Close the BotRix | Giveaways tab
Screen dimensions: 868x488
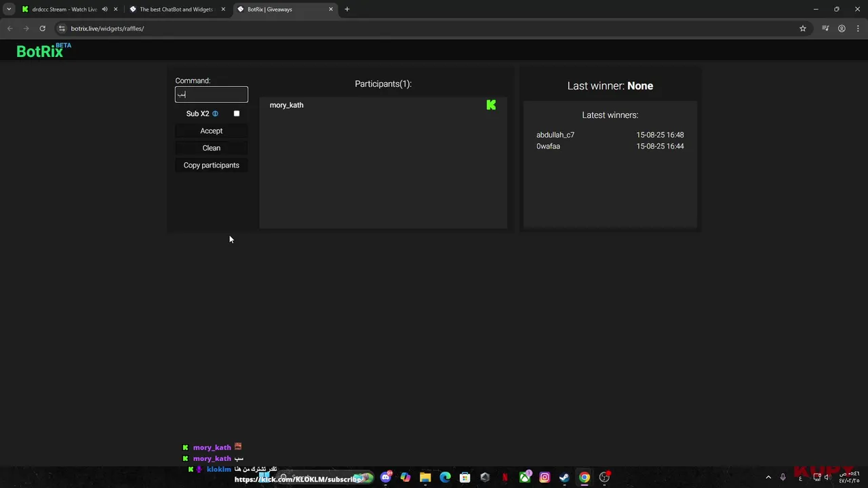(331, 9)
